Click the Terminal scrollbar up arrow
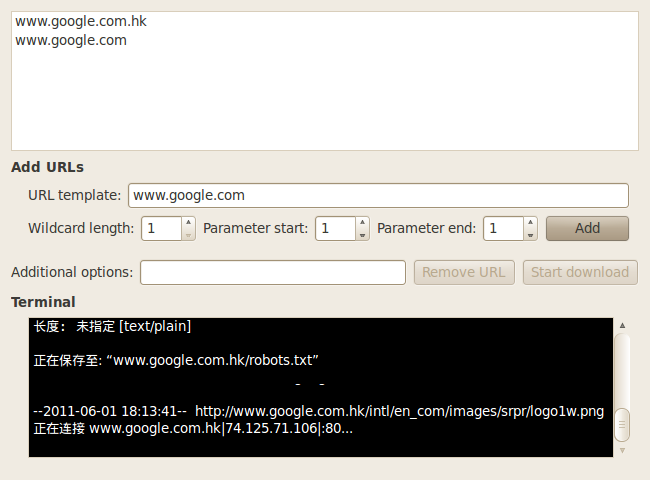Viewport: 650px width, 480px height. click(622, 326)
